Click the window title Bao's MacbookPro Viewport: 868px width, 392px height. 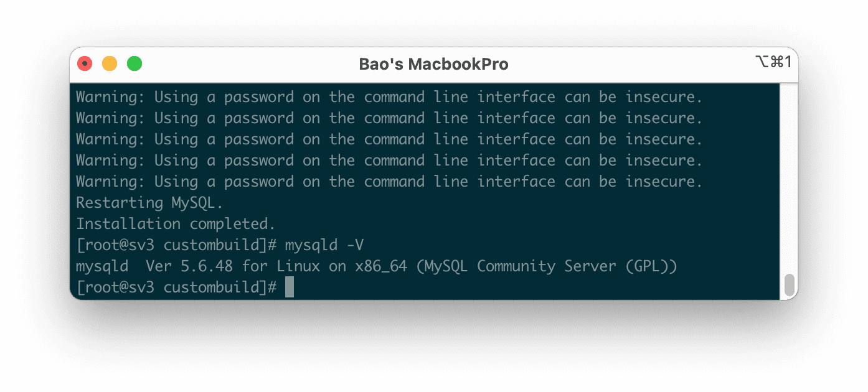433,64
